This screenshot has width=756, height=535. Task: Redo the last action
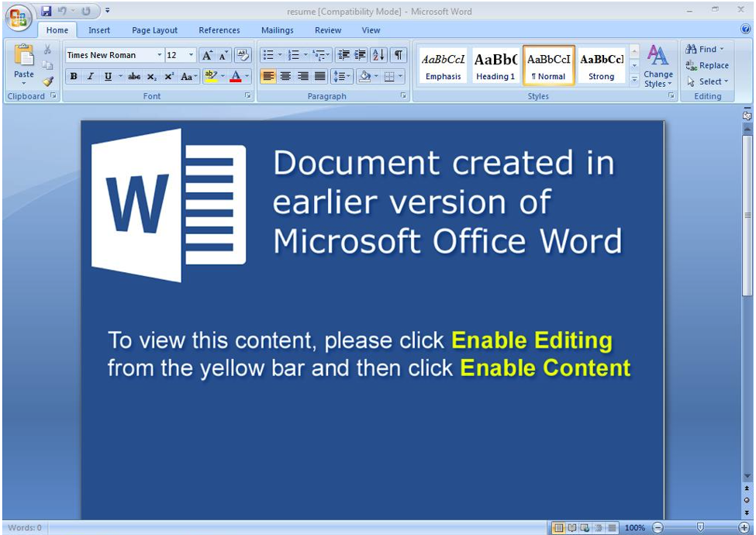tap(86, 11)
